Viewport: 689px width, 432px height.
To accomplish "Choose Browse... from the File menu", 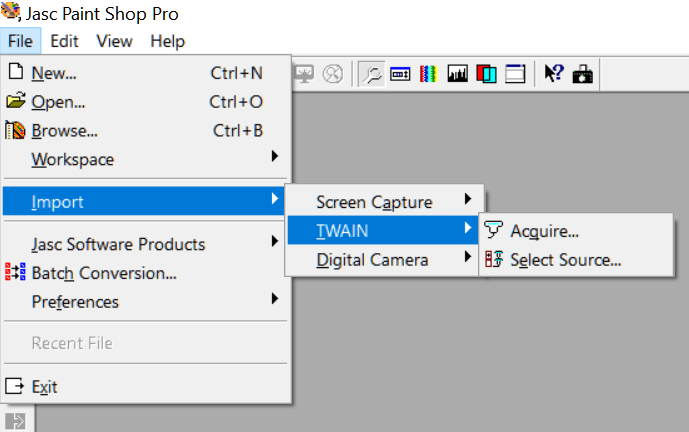I will (146, 131).
